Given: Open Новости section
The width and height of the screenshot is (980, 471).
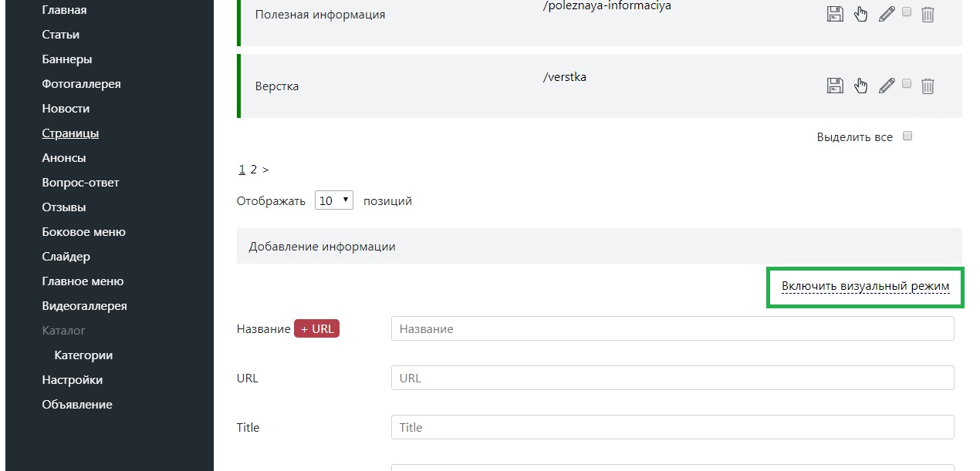Looking at the screenshot, I should pos(66,109).
